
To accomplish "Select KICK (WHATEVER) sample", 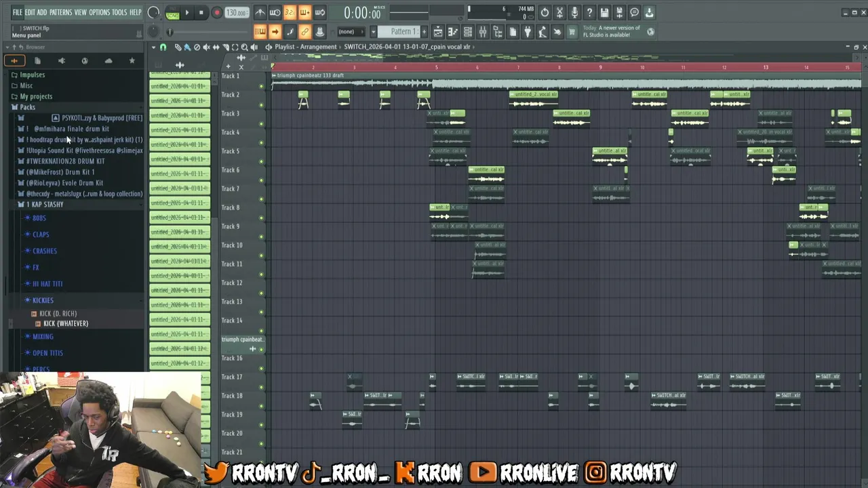I will click(65, 324).
